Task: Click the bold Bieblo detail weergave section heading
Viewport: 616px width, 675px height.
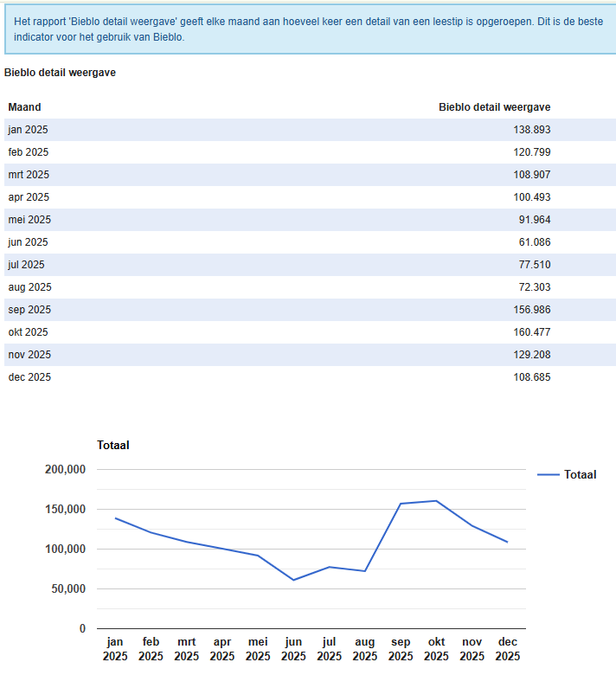Action: click(60, 73)
